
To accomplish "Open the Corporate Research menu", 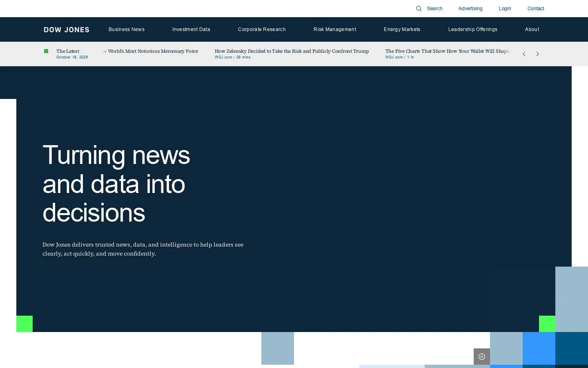I will click(262, 29).
